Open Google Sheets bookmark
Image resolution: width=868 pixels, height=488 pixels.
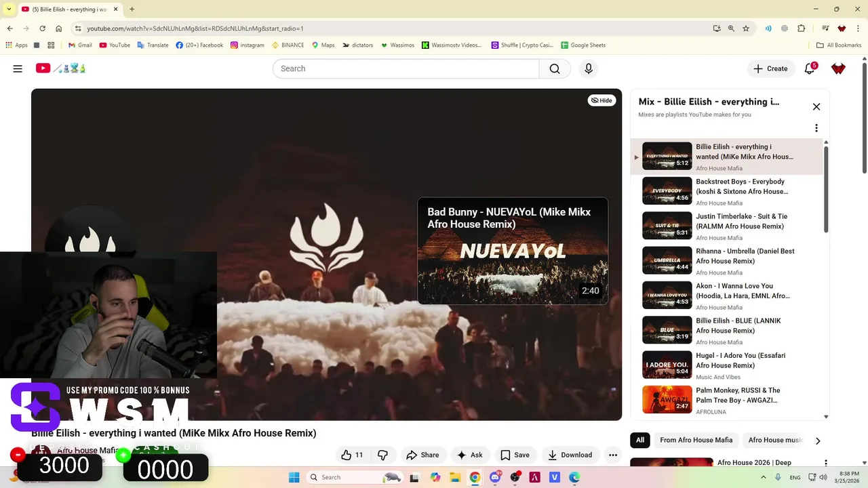click(x=583, y=45)
